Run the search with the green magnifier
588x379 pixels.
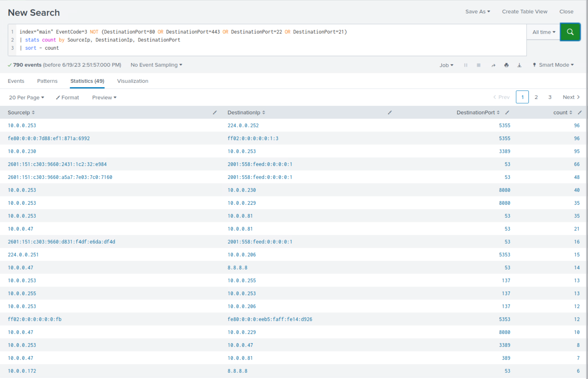click(570, 32)
